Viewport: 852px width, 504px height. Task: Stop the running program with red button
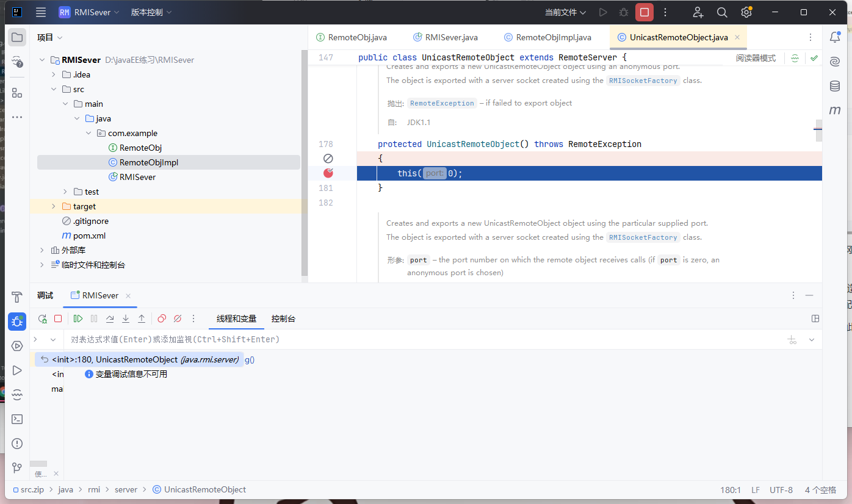pos(644,12)
